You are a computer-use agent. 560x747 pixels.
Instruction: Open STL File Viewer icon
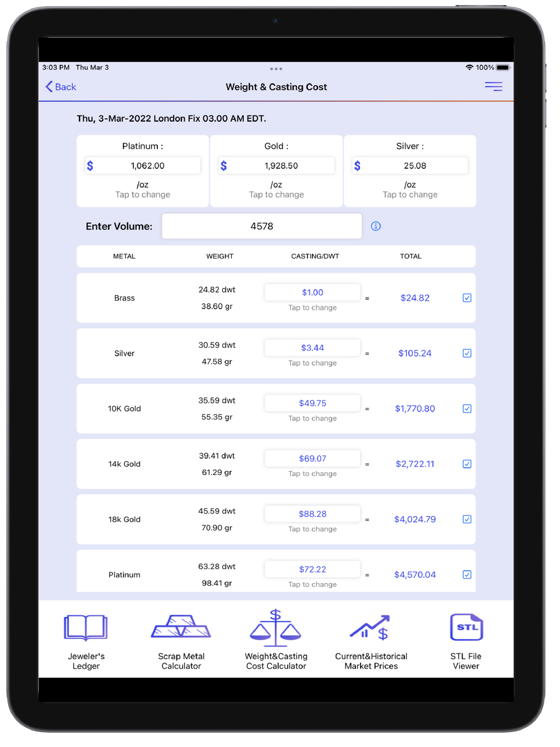point(466,627)
